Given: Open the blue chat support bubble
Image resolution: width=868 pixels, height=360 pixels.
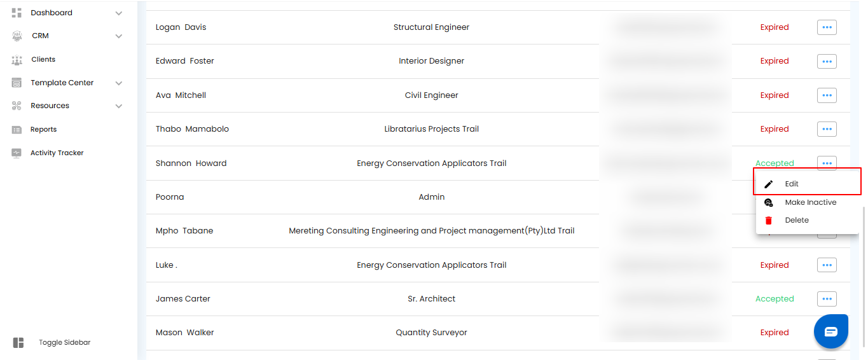Looking at the screenshot, I should click(830, 331).
